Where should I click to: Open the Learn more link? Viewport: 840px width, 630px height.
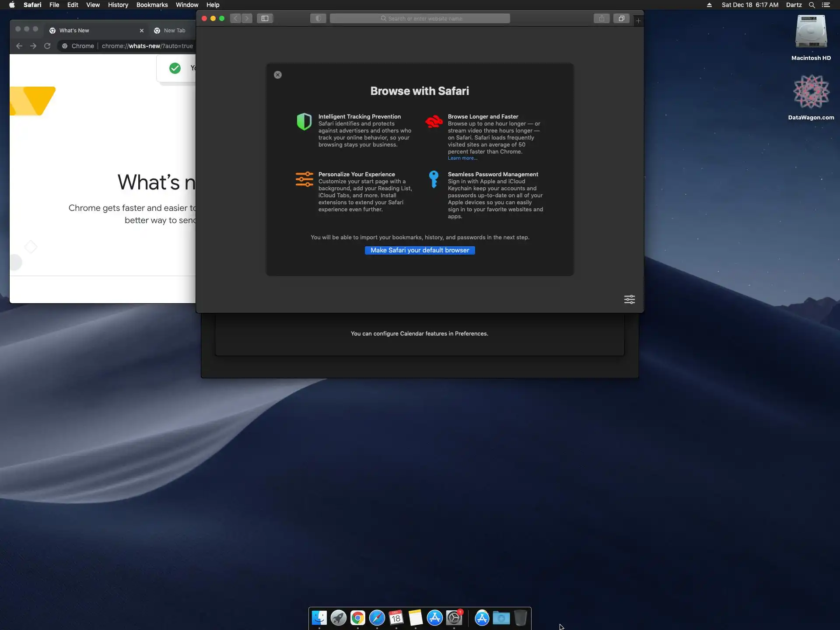[462, 158]
